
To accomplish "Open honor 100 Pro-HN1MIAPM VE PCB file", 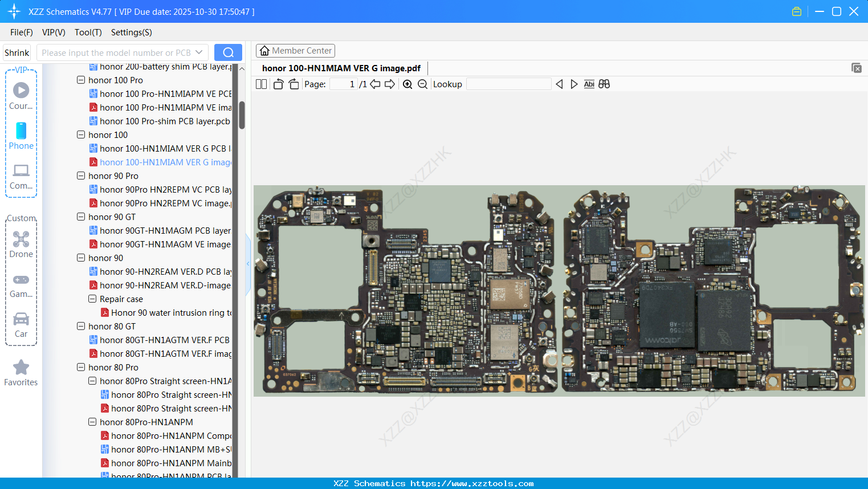I will pos(160,94).
